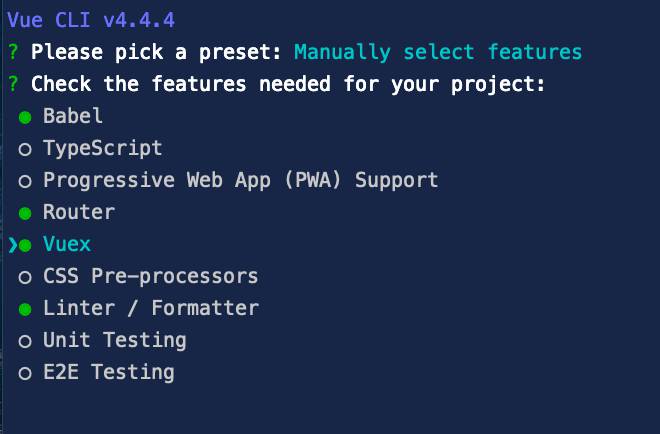Click the question mark before features prompt
Image resolution: width=660 pixels, height=434 pixels.
point(13,84)
